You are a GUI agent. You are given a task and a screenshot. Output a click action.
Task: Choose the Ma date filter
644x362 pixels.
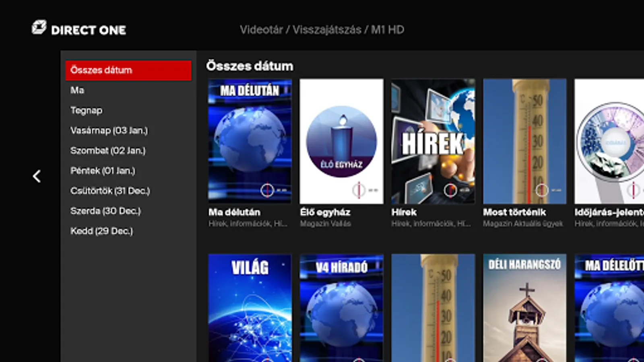128,90
